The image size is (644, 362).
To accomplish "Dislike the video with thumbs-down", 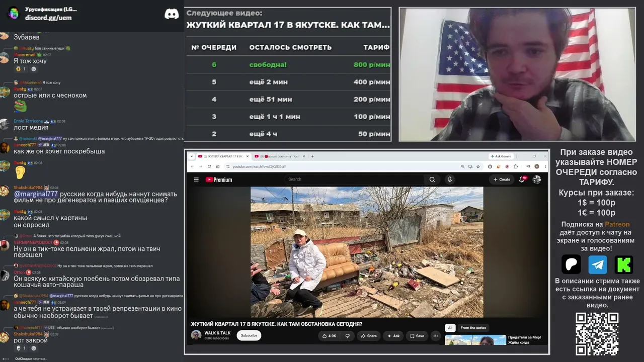I will [x=347, y=336].
